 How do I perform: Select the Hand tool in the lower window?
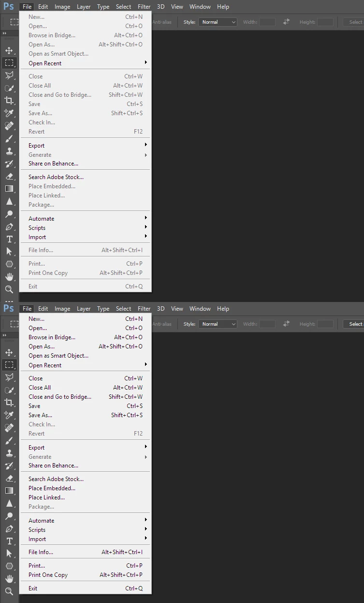(x=9, y=579)
